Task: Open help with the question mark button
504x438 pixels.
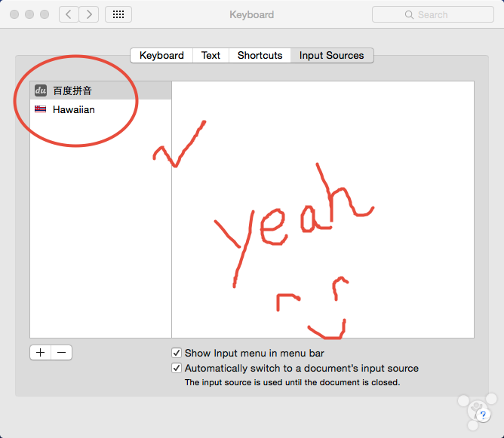Action: click(x=484, y=415)
